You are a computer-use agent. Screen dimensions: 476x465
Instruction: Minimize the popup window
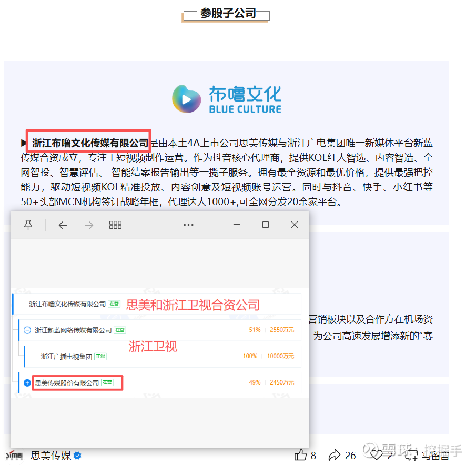[237, 224]
